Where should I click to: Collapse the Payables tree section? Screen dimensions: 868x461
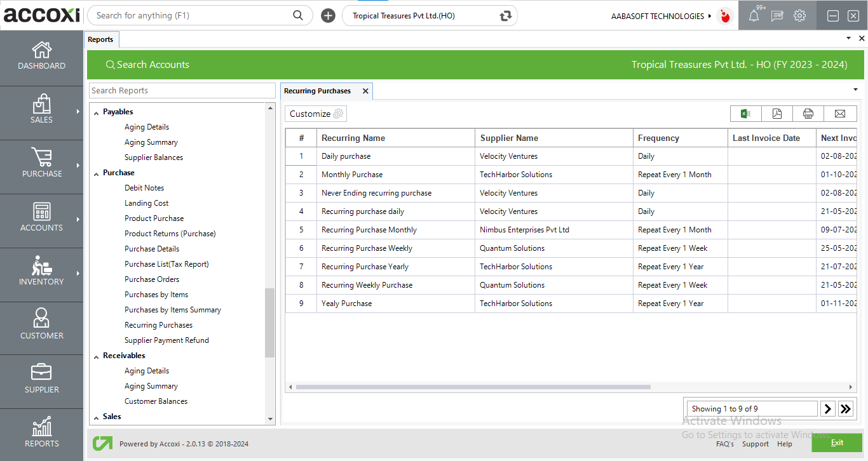point(97,112)
